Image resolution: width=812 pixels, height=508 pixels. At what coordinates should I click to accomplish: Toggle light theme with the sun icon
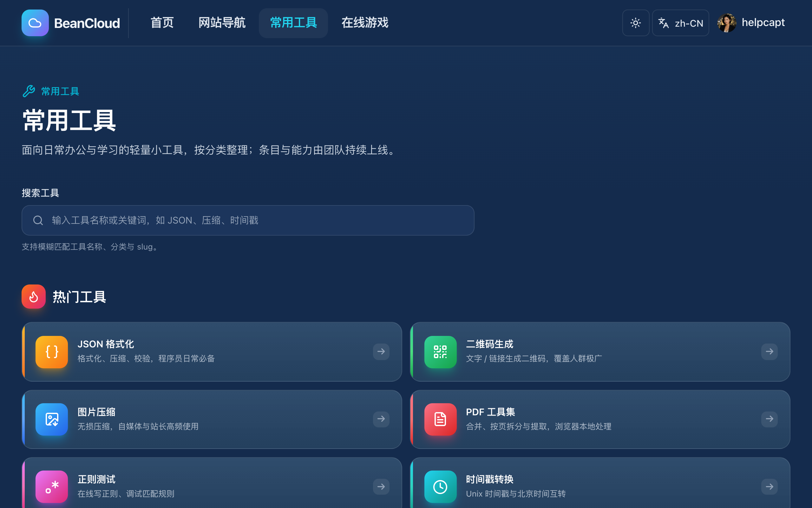[x=636, y=23]
